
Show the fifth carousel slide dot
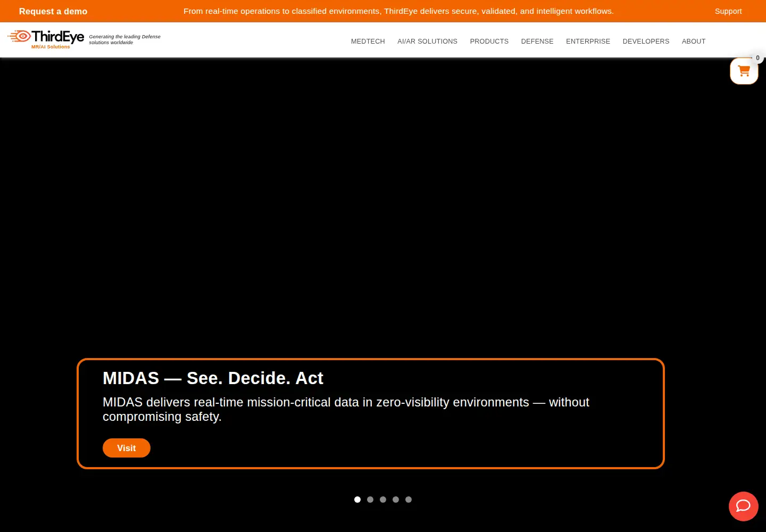pos(409,500)
